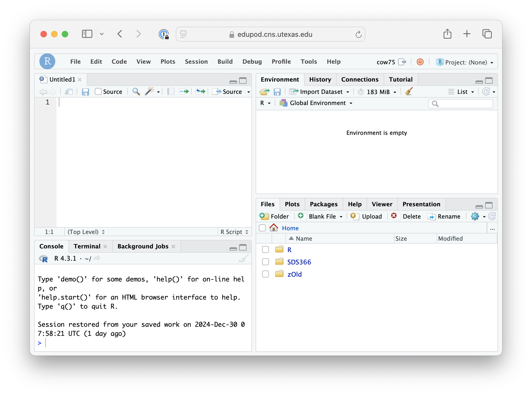
Task: Enable the Source on Save checkbox
Action: coord(98,92)
